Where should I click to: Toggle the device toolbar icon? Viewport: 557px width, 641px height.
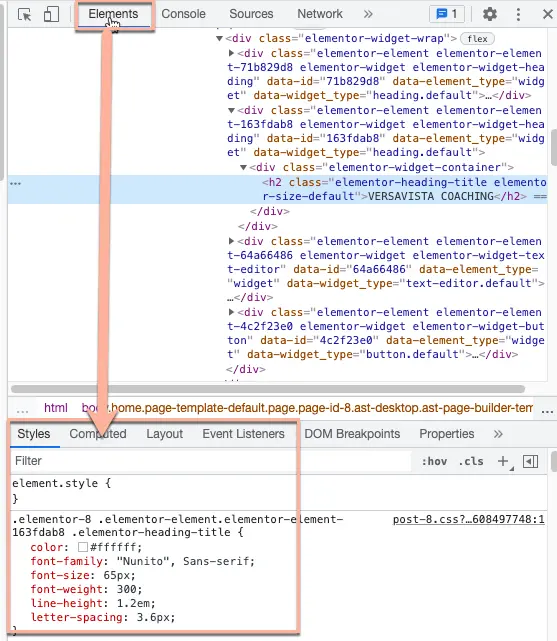(x=51, y=14)
